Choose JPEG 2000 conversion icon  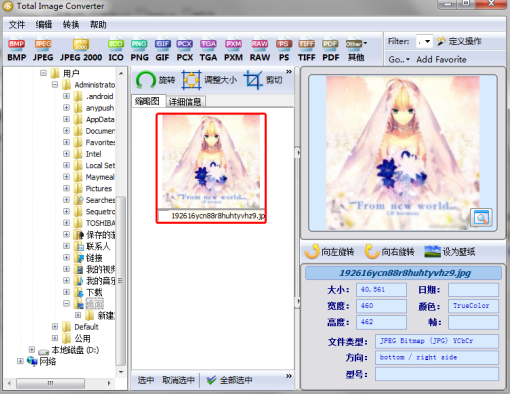tap(81, 50)
